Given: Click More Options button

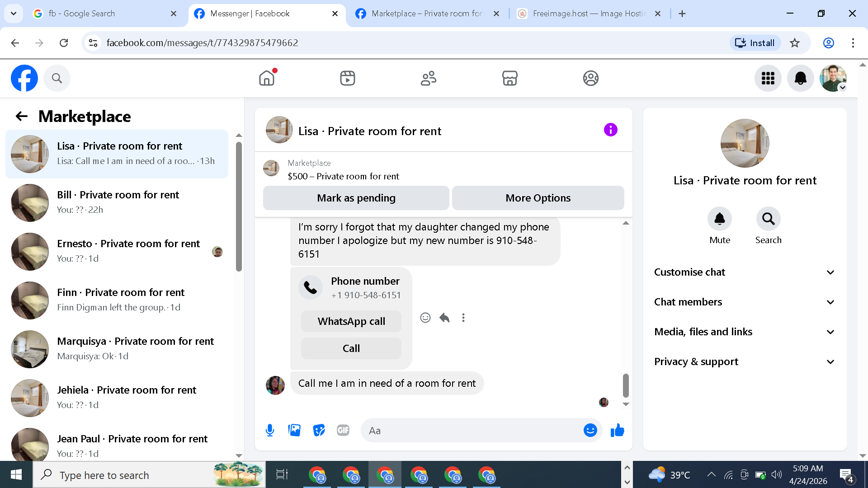Looking at the screenshot, I should pos(538,198).
